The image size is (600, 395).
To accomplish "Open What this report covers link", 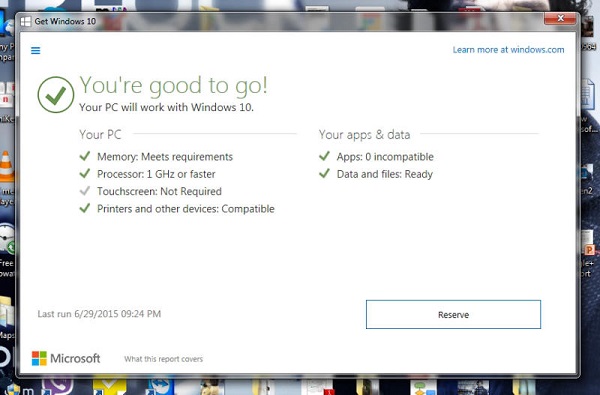I will point(163,359).
